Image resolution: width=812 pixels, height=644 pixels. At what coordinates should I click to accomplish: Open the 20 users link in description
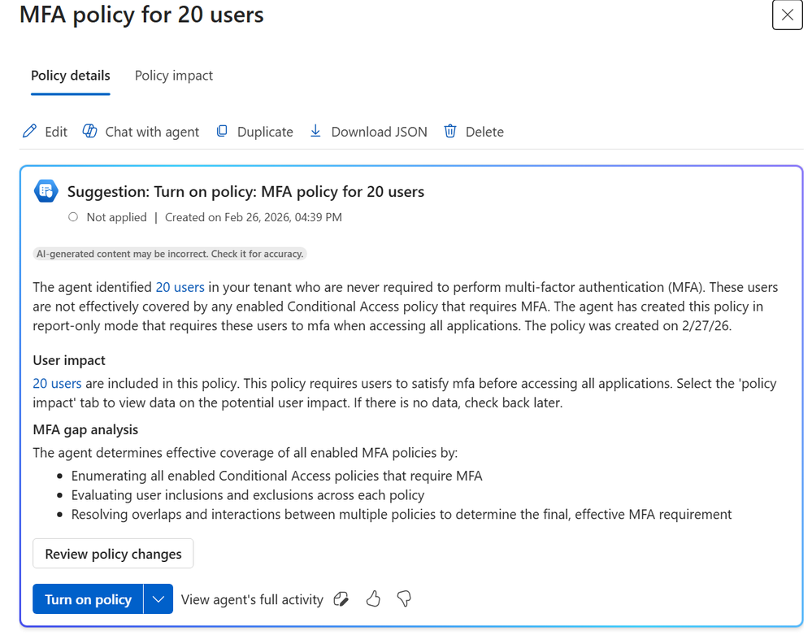coord(180,287)
